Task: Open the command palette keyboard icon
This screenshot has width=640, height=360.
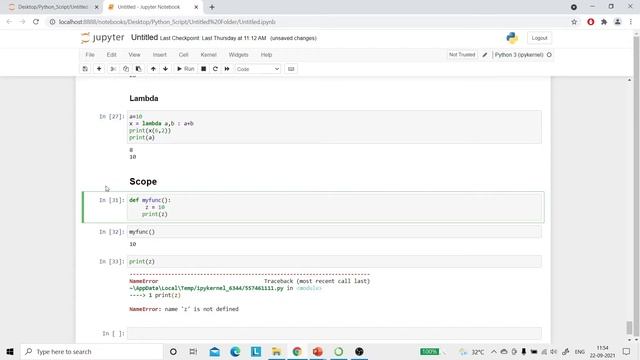Action: 291,69
